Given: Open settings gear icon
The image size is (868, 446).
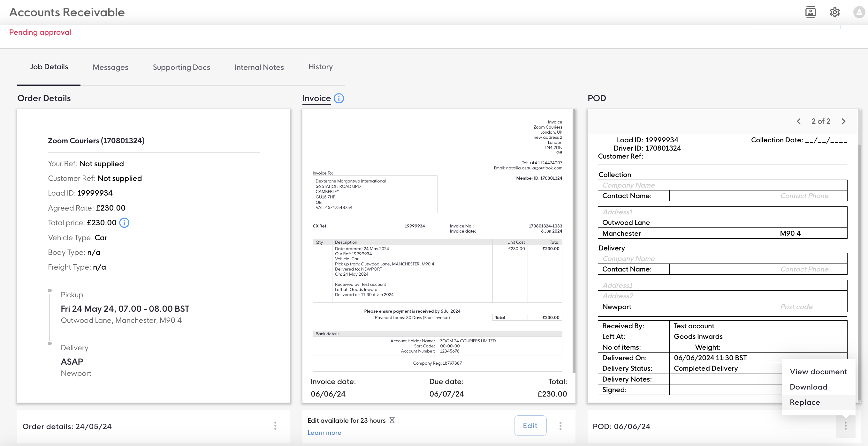Looking at the screenshot, I should click(834, 12).
